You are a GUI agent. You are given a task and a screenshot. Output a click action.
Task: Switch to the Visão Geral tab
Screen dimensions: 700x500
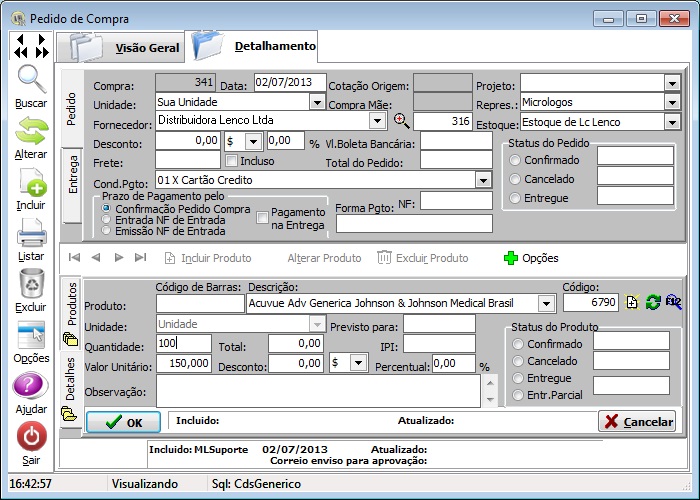[x=146, y=47]
